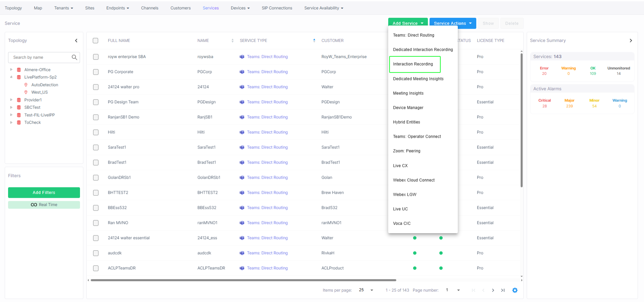Open the Endpoints dropdown menu
The height and width of the screenshot is (302, 644).
[118, 8]
